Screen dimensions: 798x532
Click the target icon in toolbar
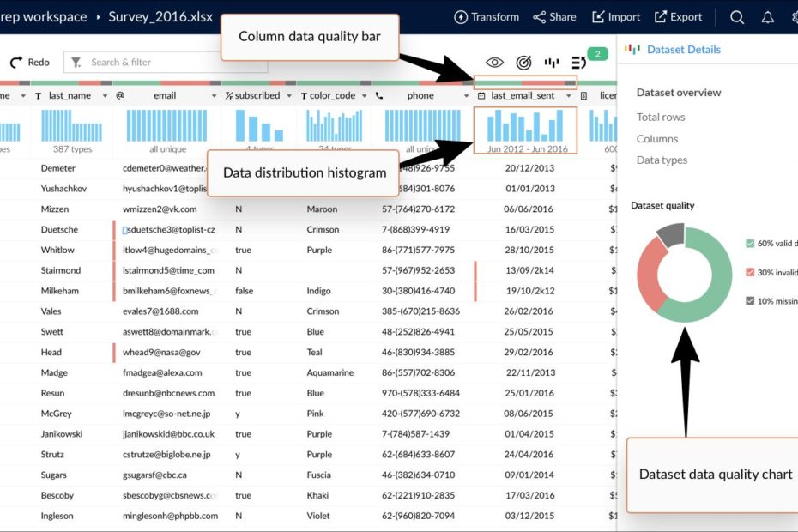click(x=523, y=63)
